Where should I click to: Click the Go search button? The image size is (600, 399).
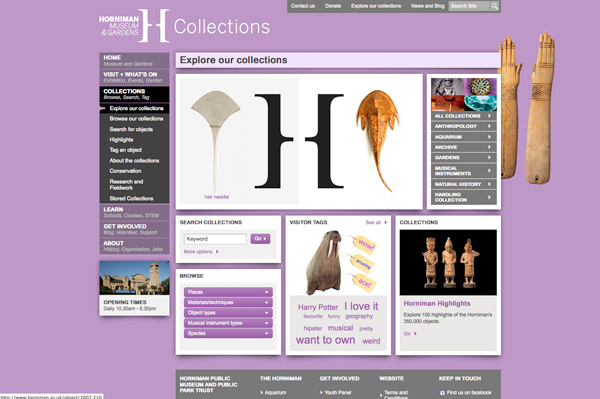click(260, 239)
